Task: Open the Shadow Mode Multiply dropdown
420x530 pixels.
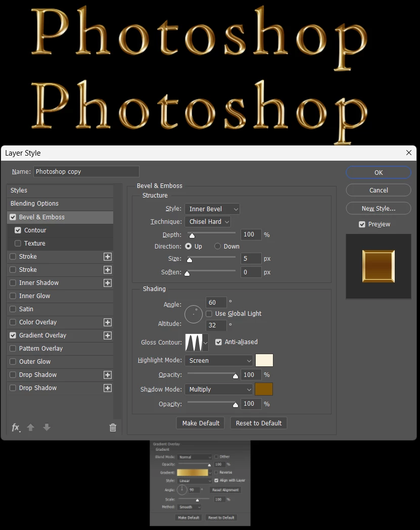Action: [219, 390]
